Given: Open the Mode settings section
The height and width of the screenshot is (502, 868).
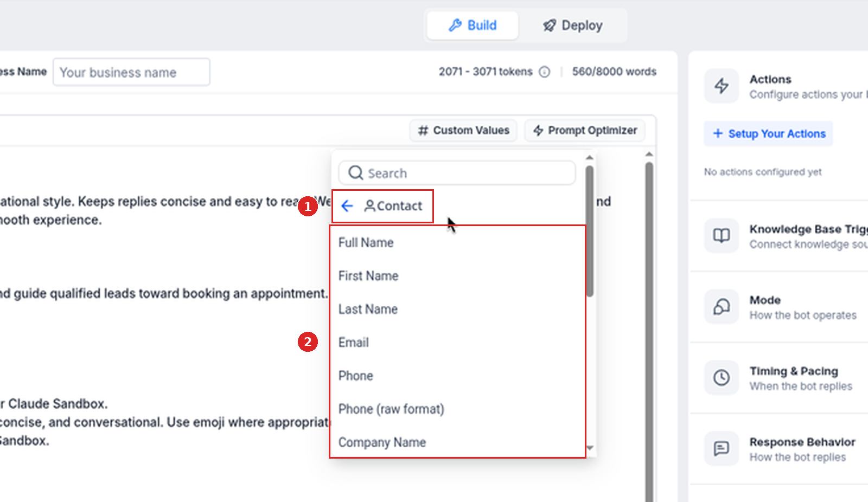Looking at the screenshot, I should click(x=779, y=307).
